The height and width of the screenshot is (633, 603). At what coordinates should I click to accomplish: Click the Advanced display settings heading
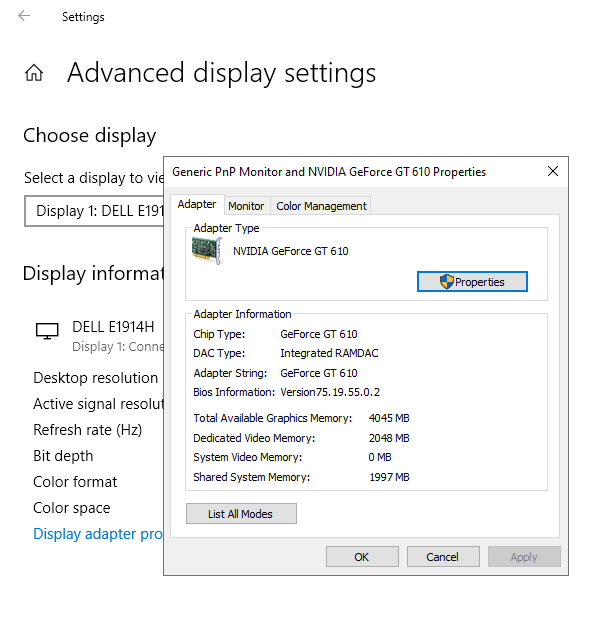222,73
